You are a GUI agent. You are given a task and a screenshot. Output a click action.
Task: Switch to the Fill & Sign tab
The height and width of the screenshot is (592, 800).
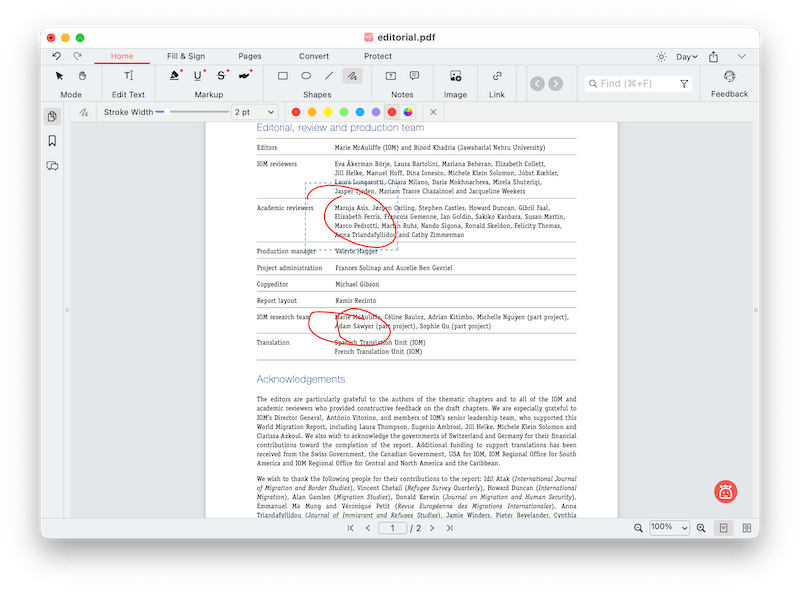click(186, 56)
